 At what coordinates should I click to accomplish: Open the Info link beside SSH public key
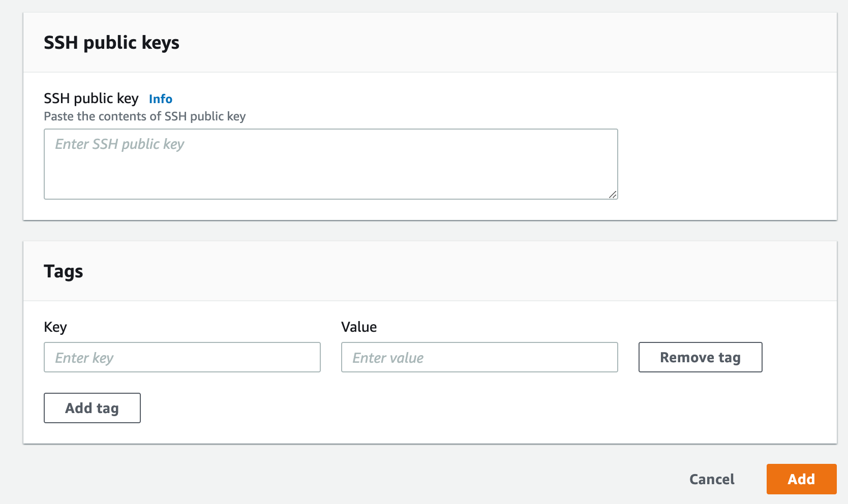(160, 99)
